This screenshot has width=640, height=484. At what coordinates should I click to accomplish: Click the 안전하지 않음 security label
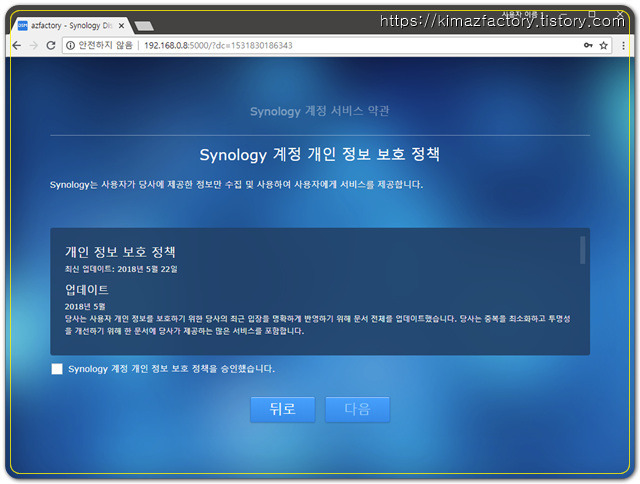pos(105,45)
